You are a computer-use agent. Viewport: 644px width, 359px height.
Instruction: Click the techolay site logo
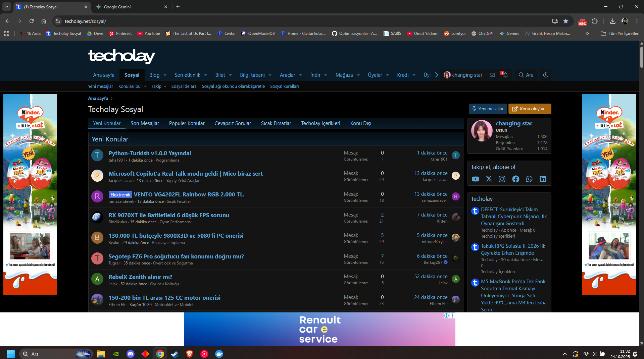pyautogui.click(x=121, y=56)
